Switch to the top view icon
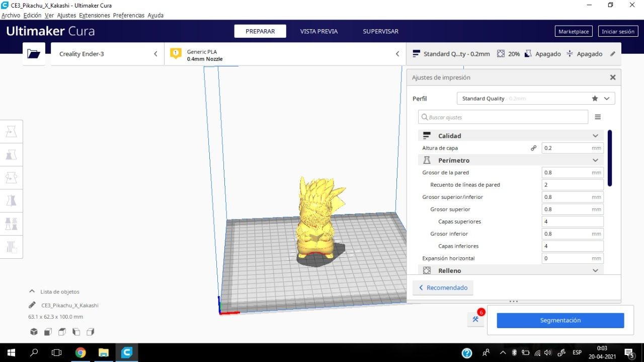Image resolution: width=644 pixels, height=362 pixels. [x=62, y=332]
